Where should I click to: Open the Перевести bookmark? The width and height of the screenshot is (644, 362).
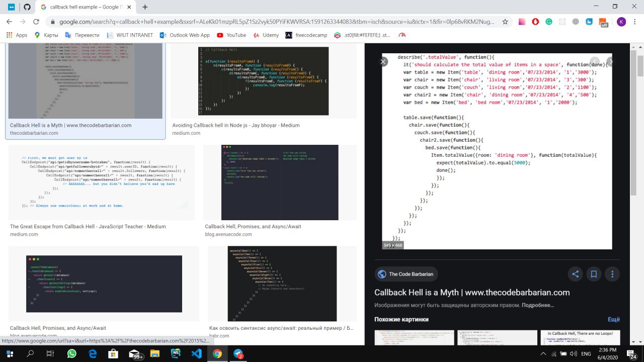click(x=83, y=35)
